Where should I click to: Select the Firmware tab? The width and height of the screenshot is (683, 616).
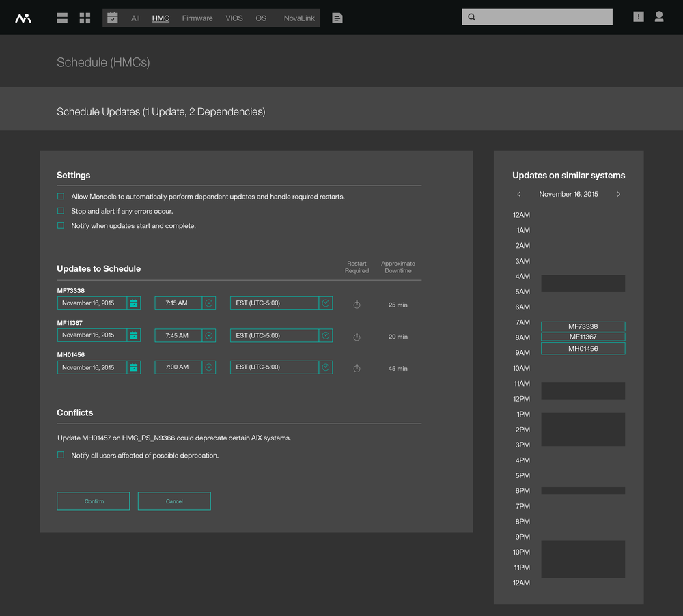click(x=197, y=18)
